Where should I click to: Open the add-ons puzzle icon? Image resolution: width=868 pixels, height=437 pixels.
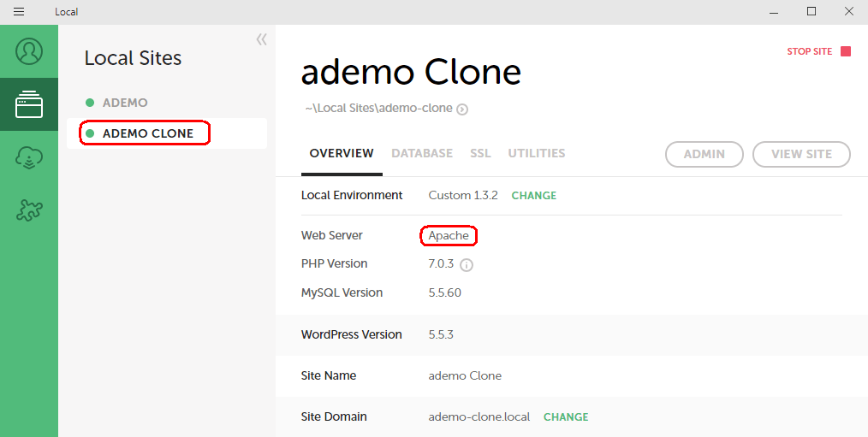[29, 210]
